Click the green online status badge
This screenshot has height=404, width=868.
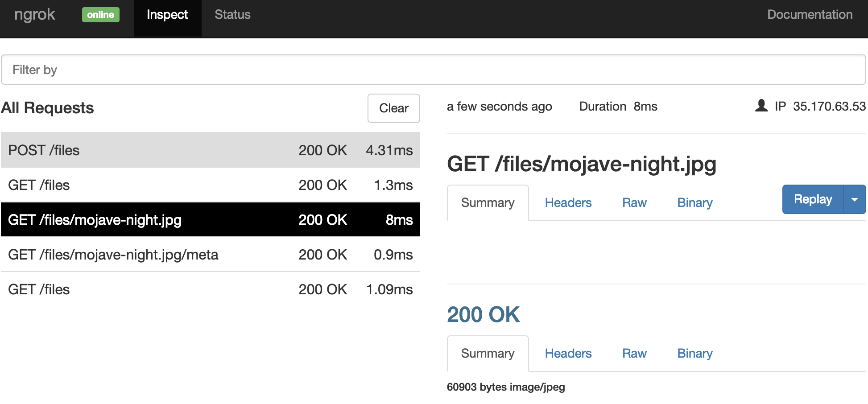pos(100,15)
